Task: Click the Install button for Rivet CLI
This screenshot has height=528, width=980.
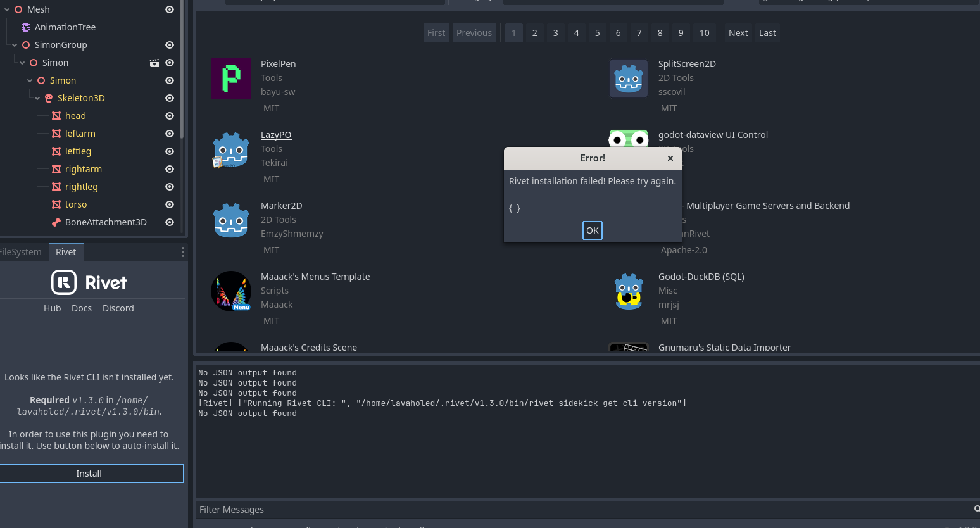Action: 89,474
